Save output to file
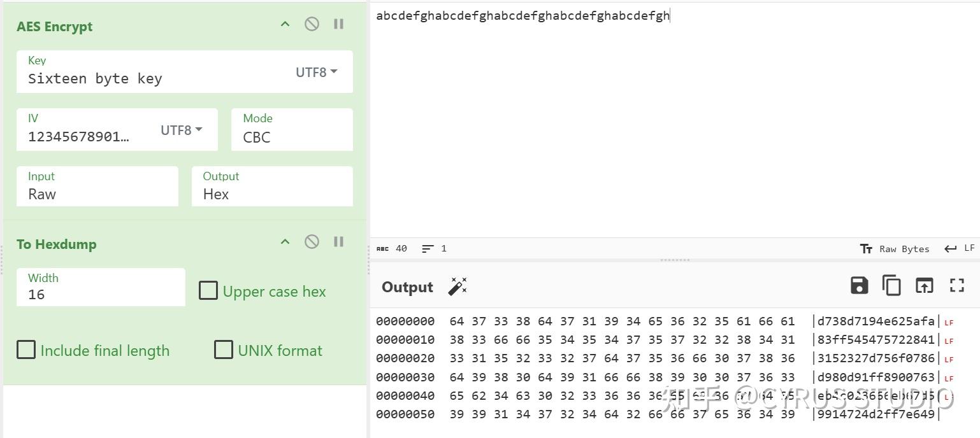Screen dimensions: 980x438 [x=859, y=285]
